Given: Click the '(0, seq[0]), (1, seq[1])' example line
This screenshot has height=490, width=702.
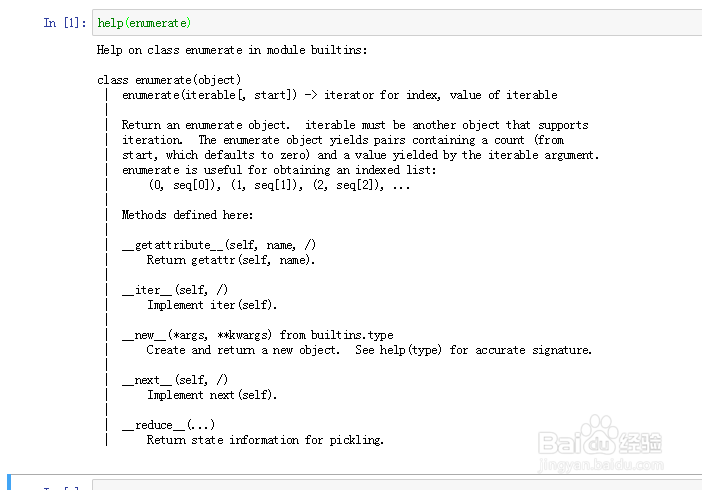Looking at the screenshot, I should coord(279,185).
